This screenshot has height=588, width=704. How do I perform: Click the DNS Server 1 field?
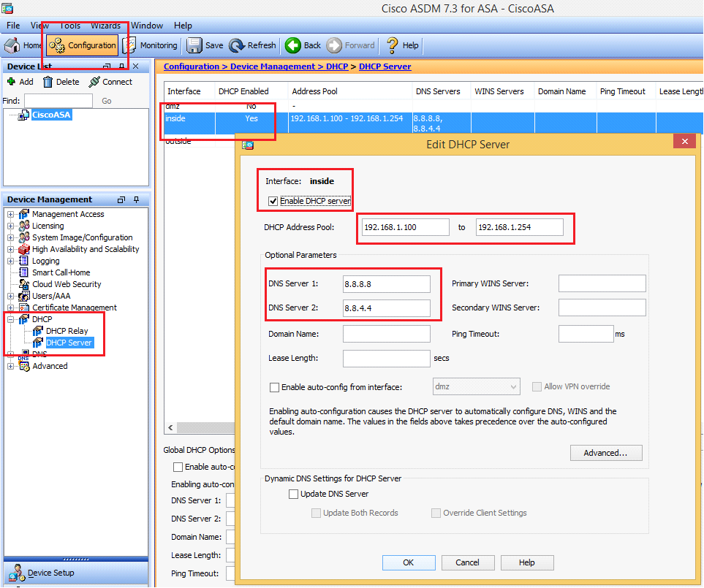(387, 284)
